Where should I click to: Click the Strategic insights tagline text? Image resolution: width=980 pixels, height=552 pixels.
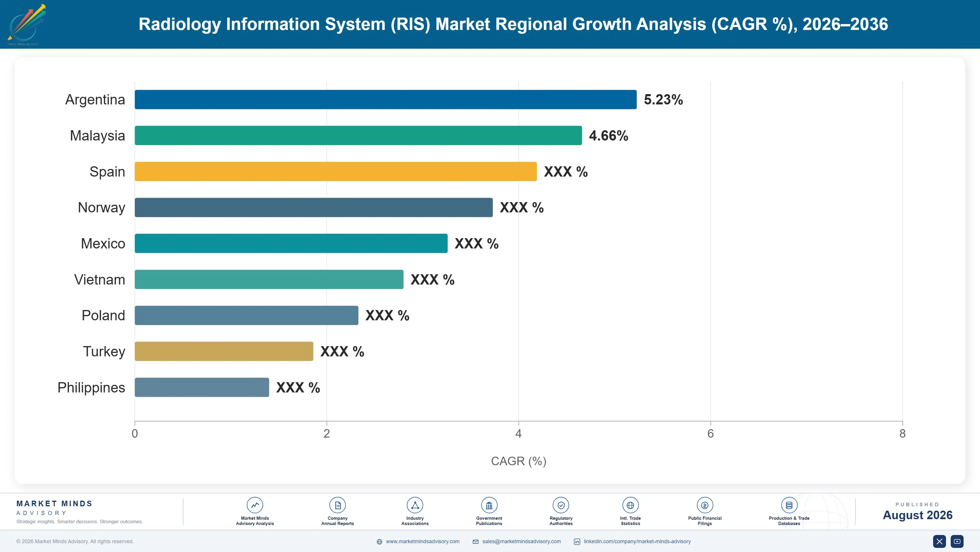79,521
